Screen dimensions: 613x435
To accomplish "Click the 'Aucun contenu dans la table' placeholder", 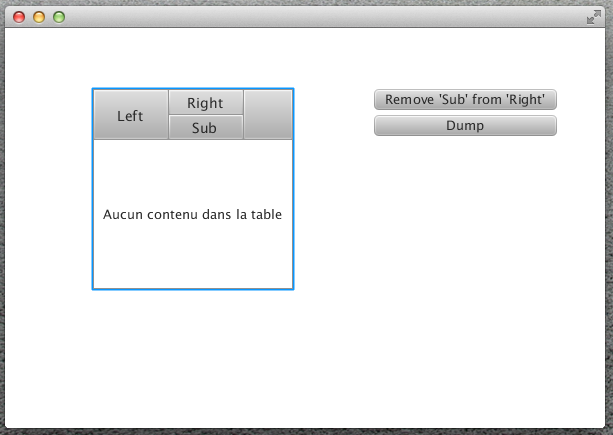I will click(x=192, y=214).
